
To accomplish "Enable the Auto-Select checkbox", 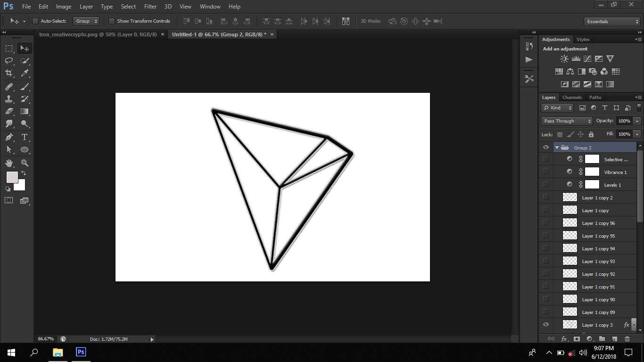I will [35, 21].
